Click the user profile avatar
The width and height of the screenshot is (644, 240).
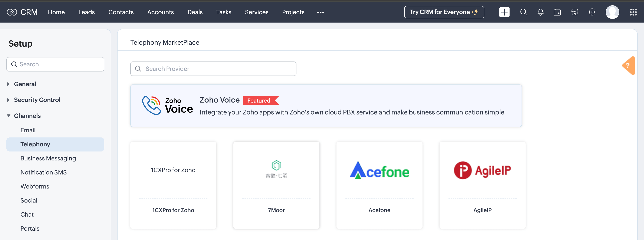(612, 12)
